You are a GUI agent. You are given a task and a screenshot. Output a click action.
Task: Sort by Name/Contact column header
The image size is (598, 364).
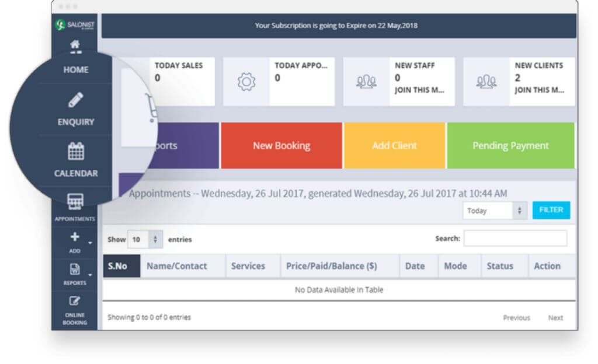[177, 266]
